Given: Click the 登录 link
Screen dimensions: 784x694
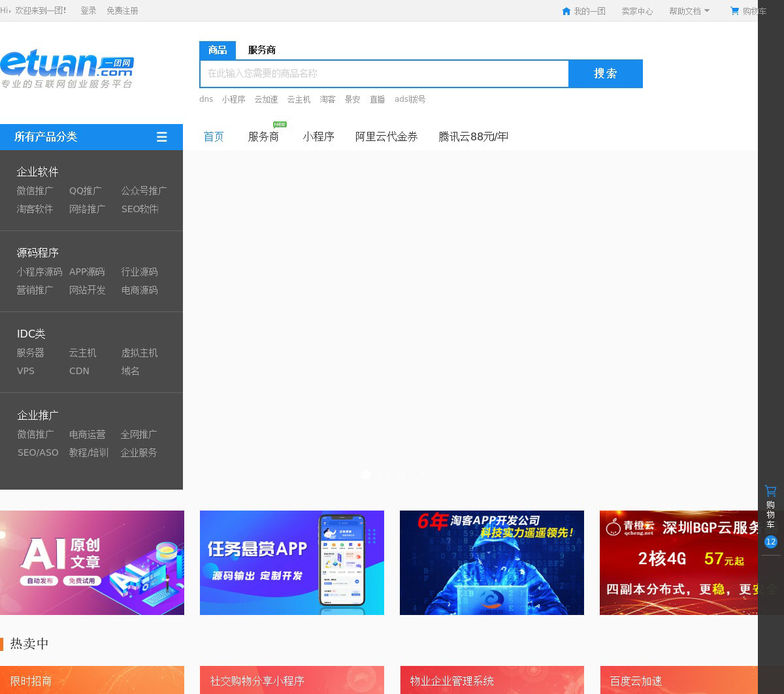Looking at the screenshot, I should tap(88, 11).
